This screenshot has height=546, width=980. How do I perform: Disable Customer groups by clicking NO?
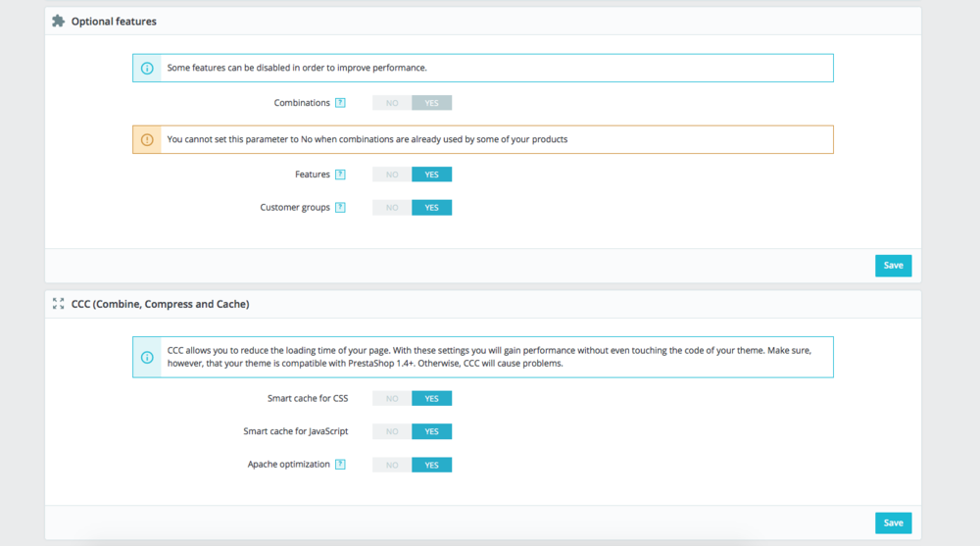pos(392,208)
